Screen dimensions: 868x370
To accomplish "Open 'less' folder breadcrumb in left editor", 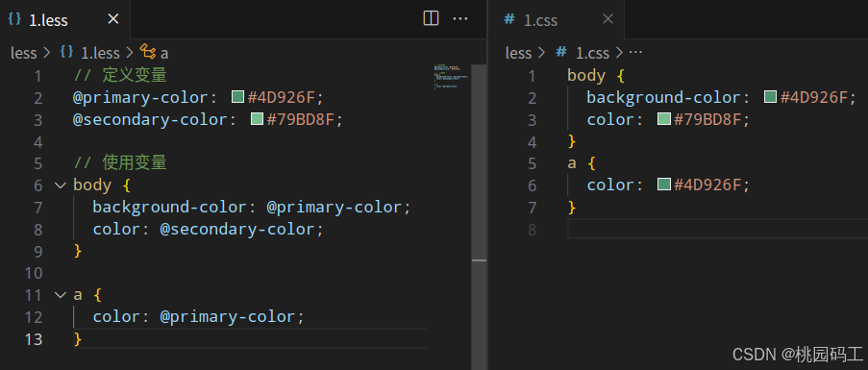I will (x=24, y=53).
